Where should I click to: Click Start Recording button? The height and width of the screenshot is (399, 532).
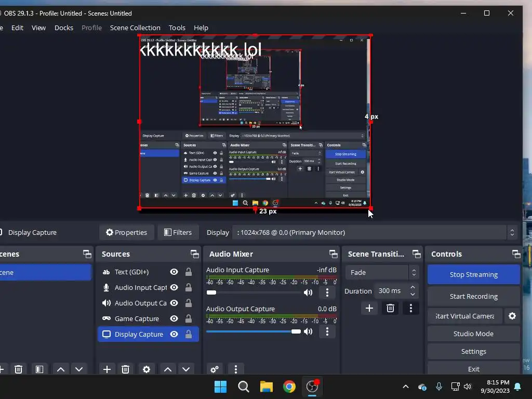(474, 296)
